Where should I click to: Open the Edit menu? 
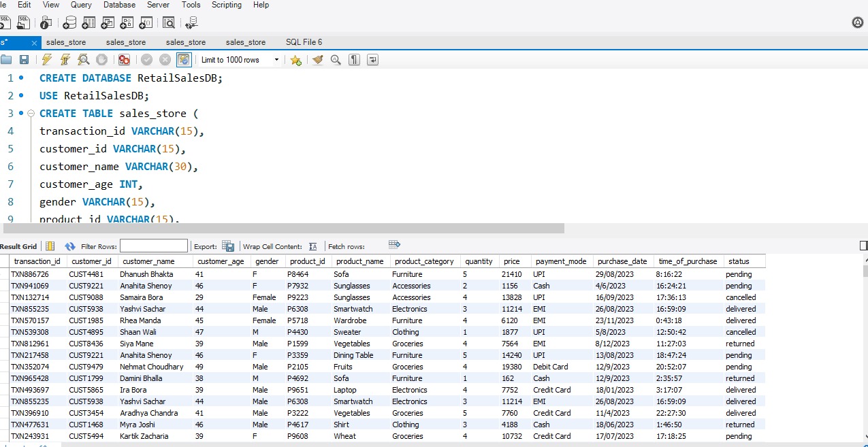pos(25,5)
